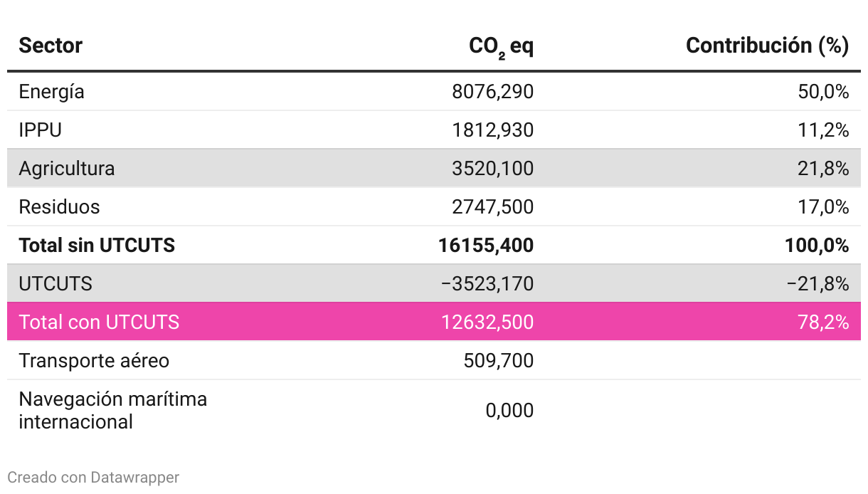Open the Creado con Datawrapper link
868x494 pixels.
[93, 477]
